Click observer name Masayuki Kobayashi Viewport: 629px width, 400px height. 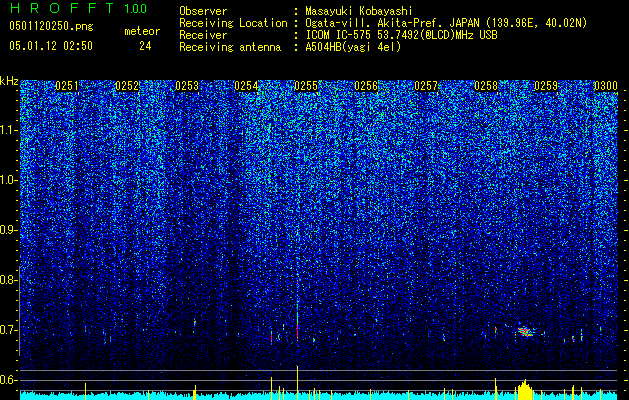(359, 11)
